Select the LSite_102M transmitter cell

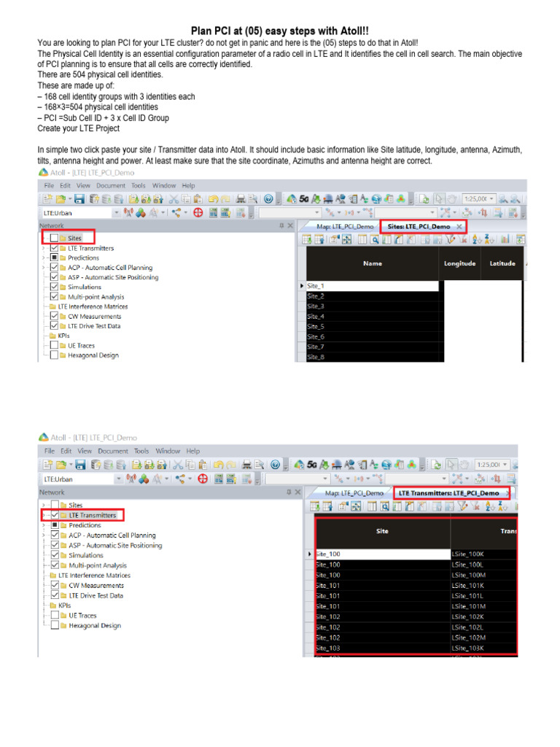point(483,638)
